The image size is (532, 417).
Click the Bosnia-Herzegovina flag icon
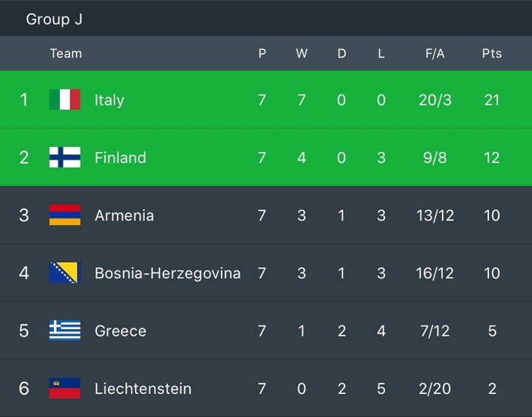click(65, 273)
